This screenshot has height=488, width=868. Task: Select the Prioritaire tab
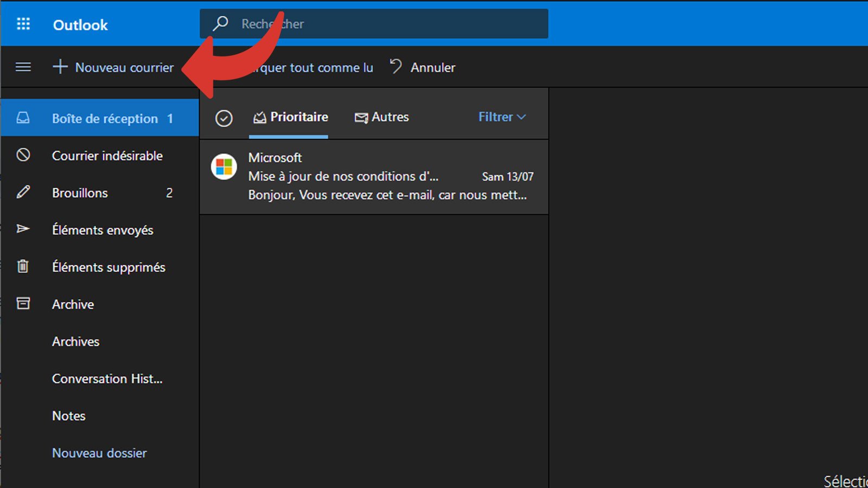tap(290, 117)
